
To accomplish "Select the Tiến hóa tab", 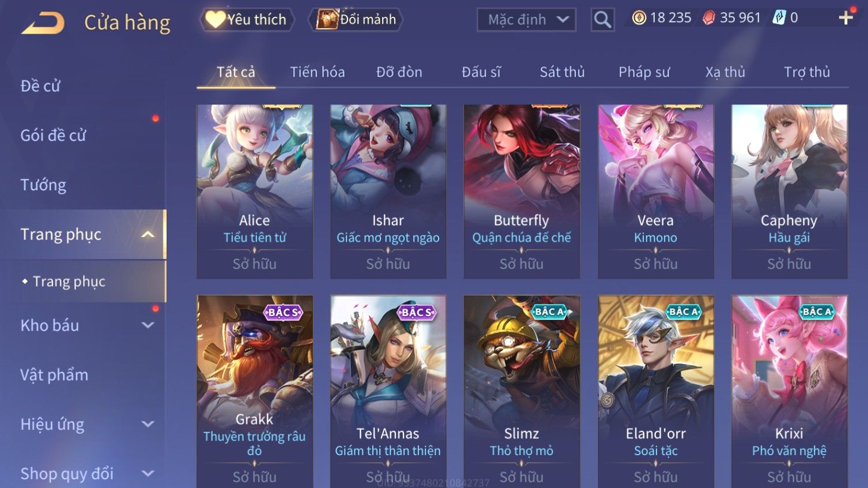I will [317, 72].
